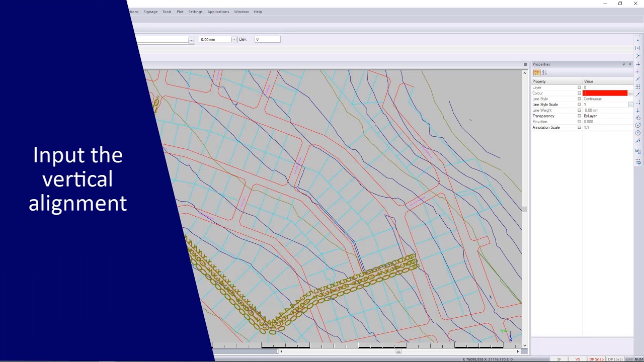Open the drawing view hamburger menu
644x362 pixels.
coord(525,64)
